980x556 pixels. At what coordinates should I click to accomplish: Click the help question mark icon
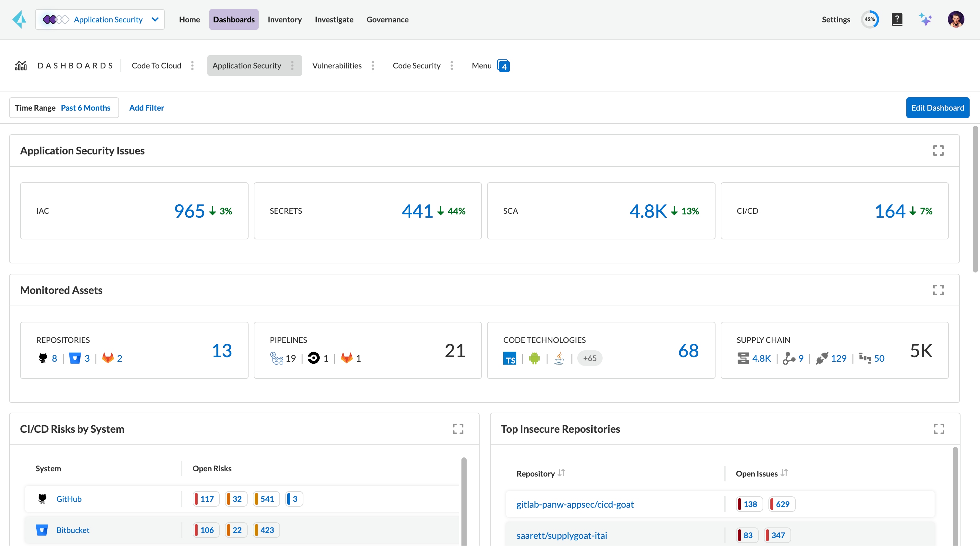point(897,19)
